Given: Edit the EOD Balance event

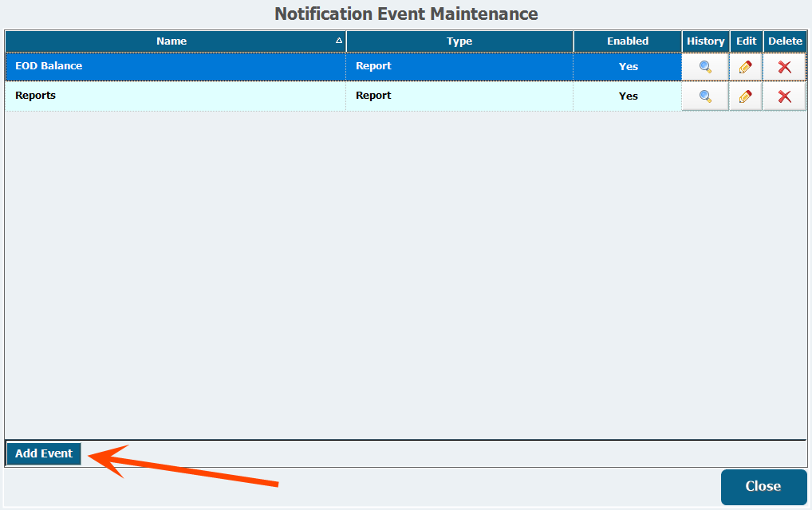Looking at the screenshot, I should coord(746,67).
